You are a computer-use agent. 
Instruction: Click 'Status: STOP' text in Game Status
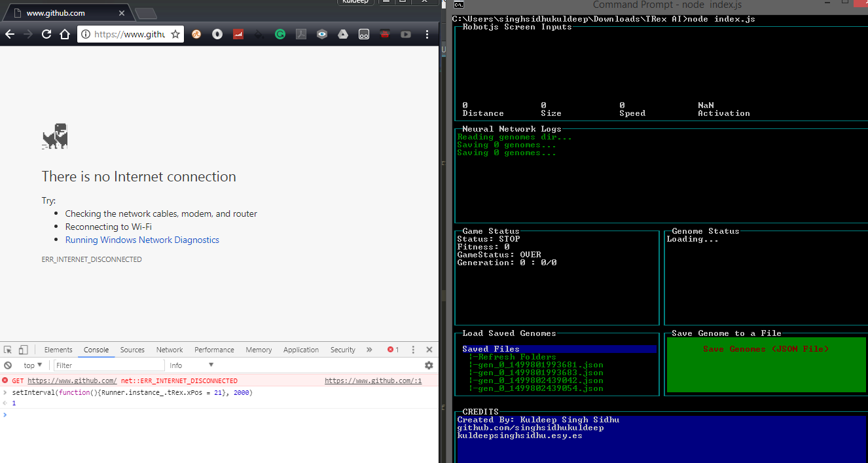(488, 239)
